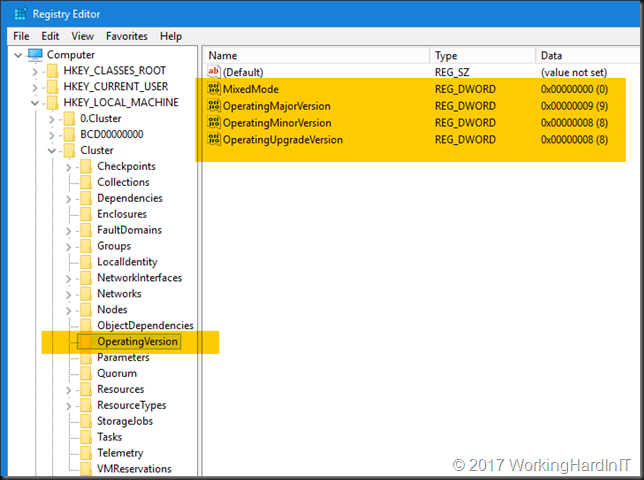Image resolution: width=644 pixels, height=480 pixels.
Task: Open the Edit menu
Action: coord(50,36)
